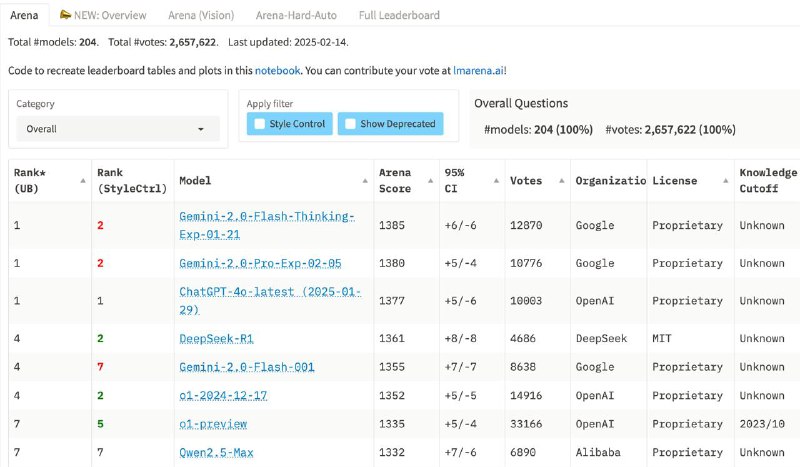Enable the Style Control checkbox
This screenshot has height=467, width=800.
tap(260, 124)
